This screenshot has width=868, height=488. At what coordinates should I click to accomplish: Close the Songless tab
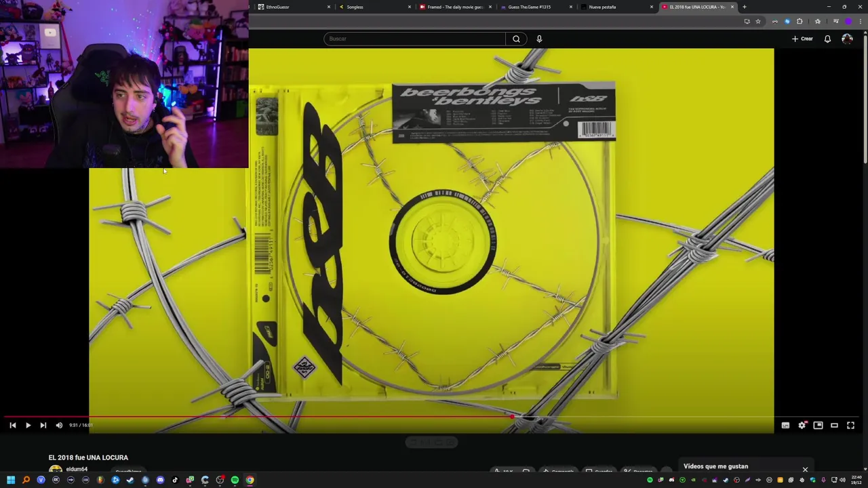pyautogui.click(x=410, y=7)
